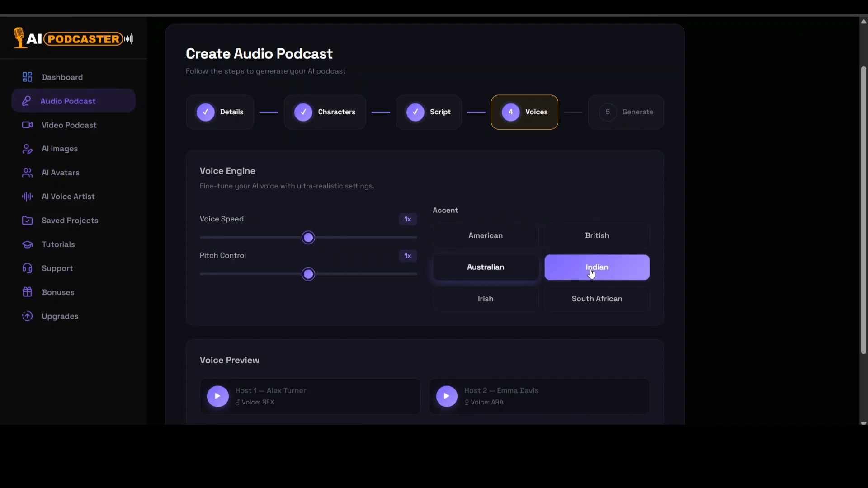Click the number 5 Generate step circle
Image resolution: width=868 pixels, height=488 pixels.
(608, 112)
